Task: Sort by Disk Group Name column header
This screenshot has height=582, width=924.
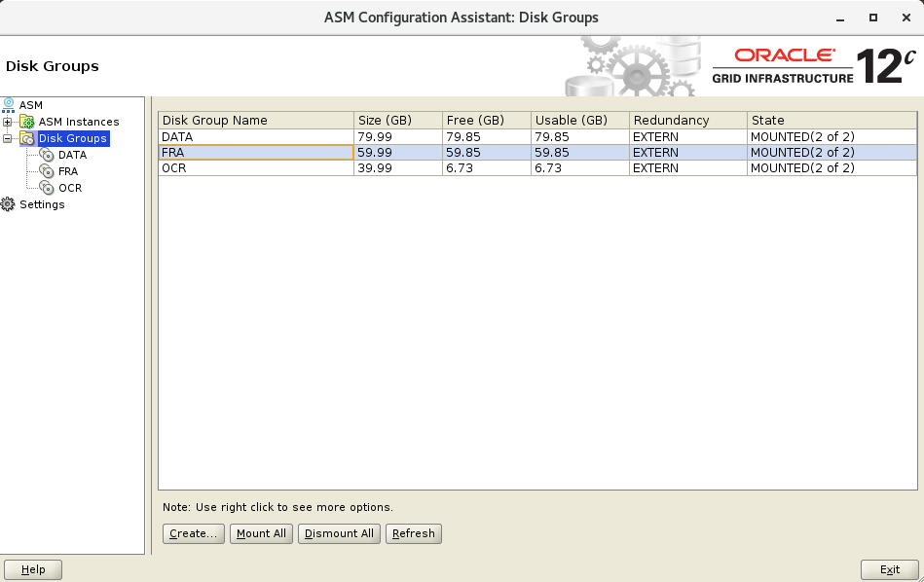Action: click(255, 121)
